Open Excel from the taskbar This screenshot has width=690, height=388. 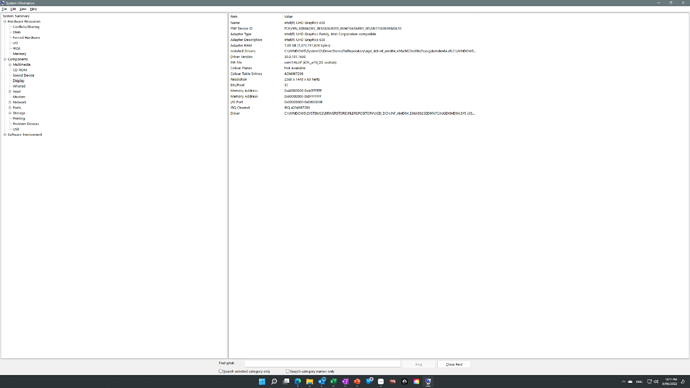click(334, 381)
